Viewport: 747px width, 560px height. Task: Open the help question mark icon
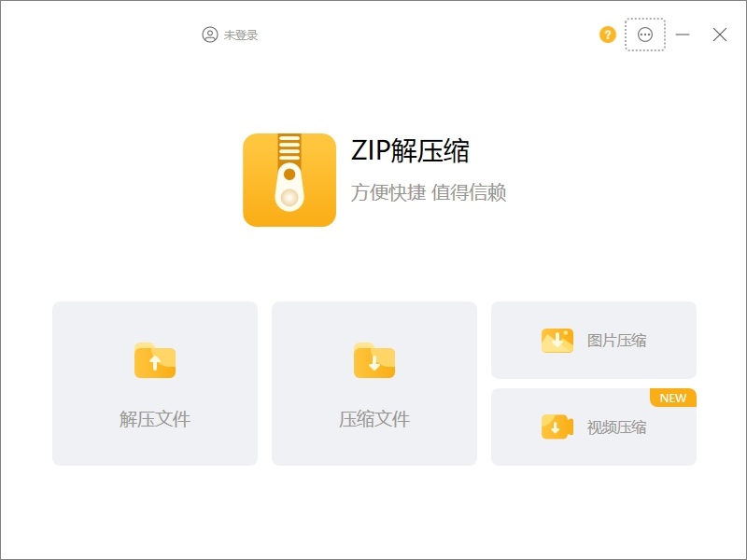[607, 35]
